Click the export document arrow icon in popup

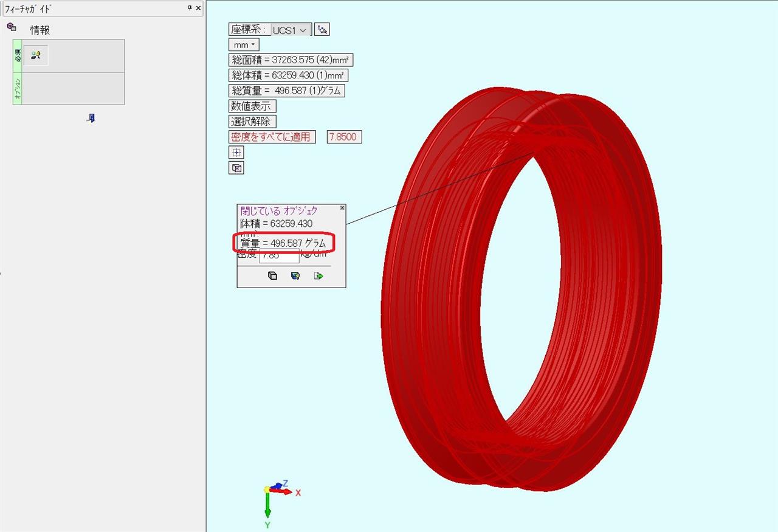tap(318, 276)
